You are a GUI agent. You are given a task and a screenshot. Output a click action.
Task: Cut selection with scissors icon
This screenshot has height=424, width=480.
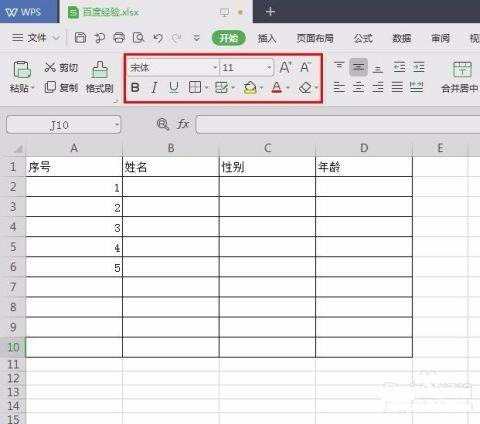(x=50, y=68)
